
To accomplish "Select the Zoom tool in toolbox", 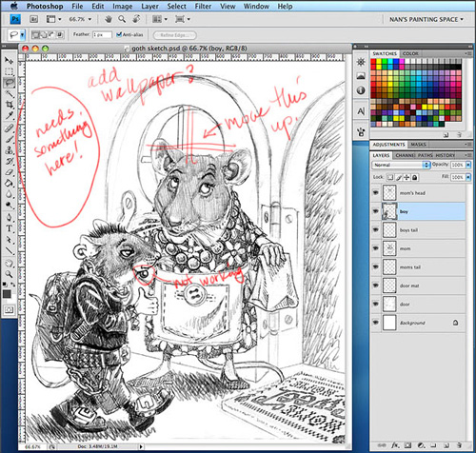I will [10, 274].
